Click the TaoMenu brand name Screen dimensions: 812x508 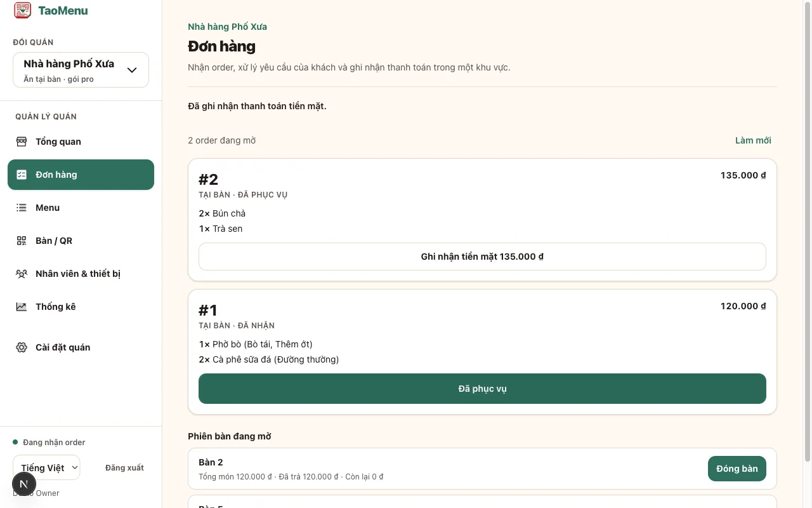pos(63,10)
